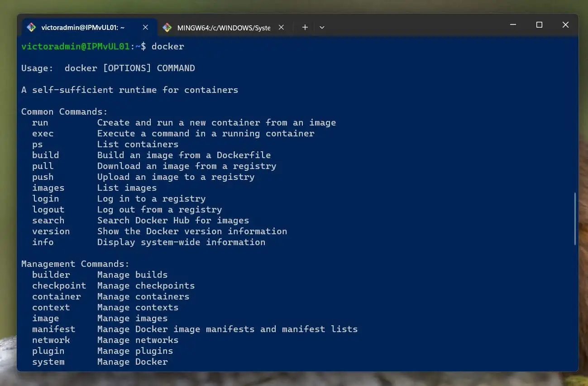The height and width of the screenshot is (386, 588).
Task: Click the 'Manage plugins' description
Action: (135, 351)
